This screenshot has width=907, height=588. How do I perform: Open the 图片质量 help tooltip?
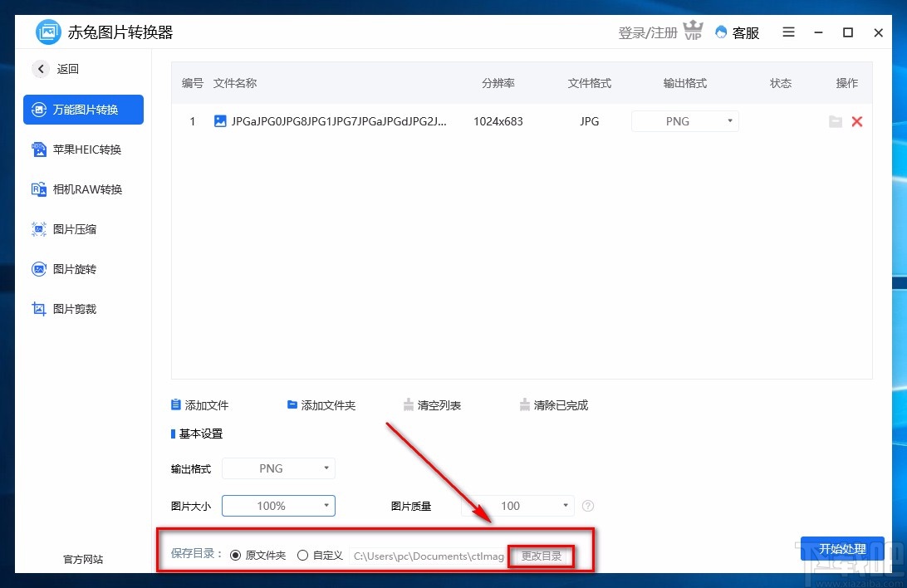(x=587, y=506)
